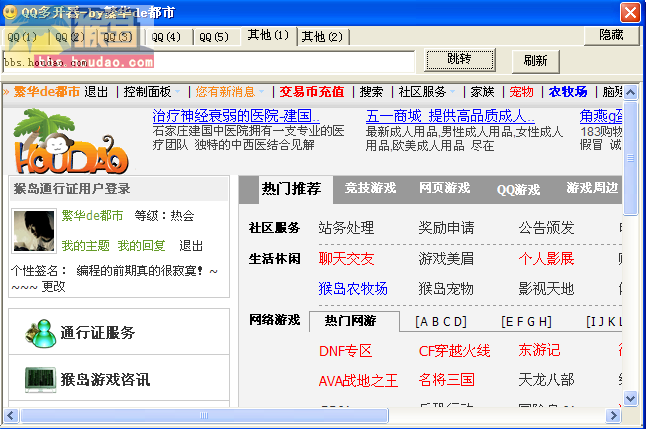Viewport: 647px width, 429px height.
Task: Open the 猴岛农牧场 link
Action: click(x=353, y=288)
